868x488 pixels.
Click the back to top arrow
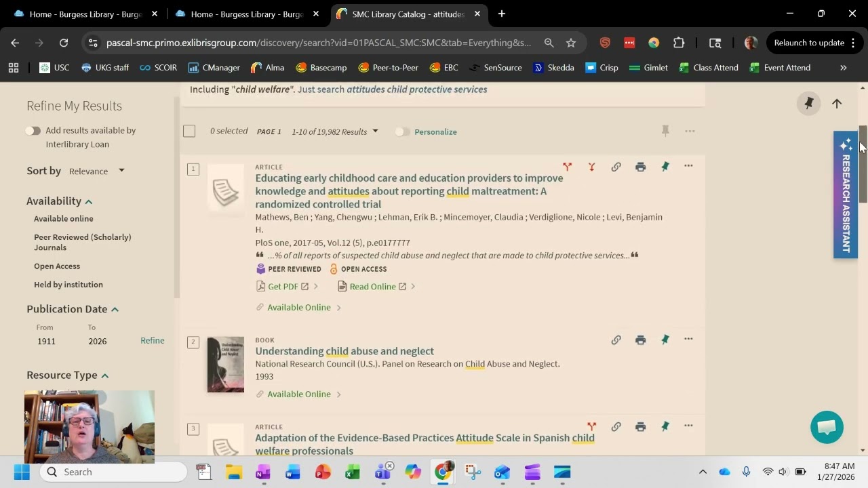(837, 104)
